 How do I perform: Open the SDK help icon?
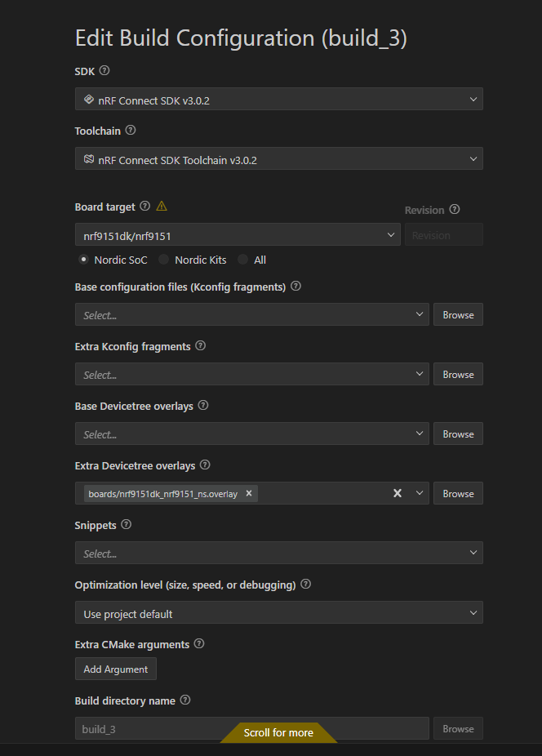tap(104, 70)
